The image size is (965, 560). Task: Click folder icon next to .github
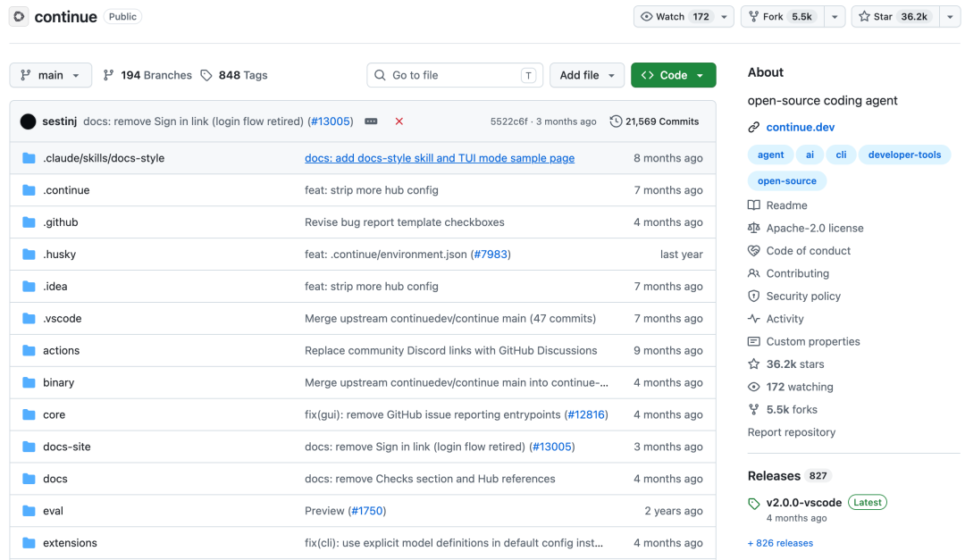pyautogui.click(x=29, y=222)
